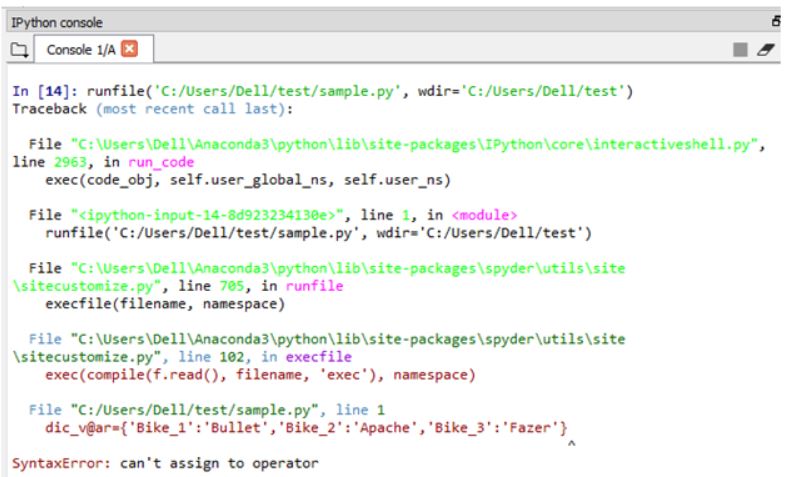Click the <module> text

(x=484, y=215)
